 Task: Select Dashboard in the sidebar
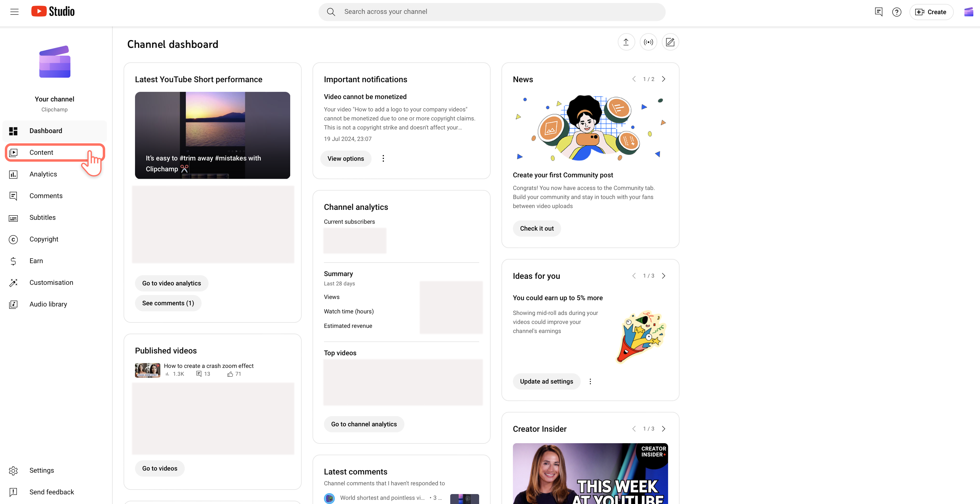click(55, 131)
